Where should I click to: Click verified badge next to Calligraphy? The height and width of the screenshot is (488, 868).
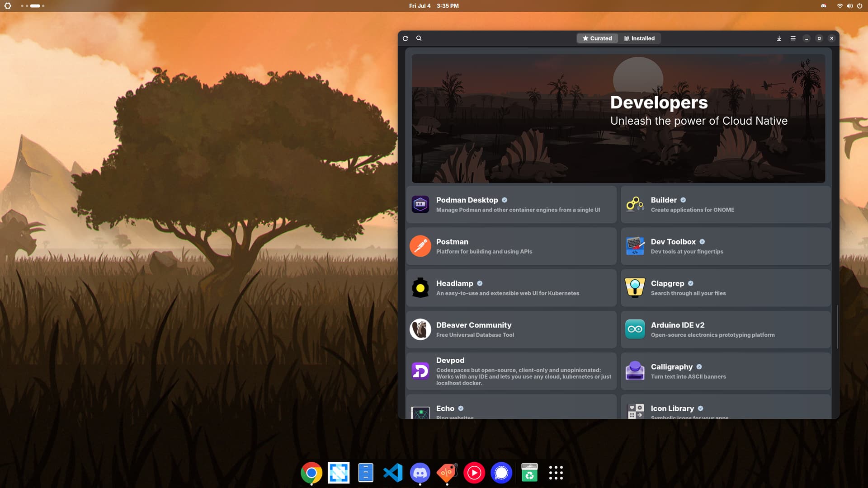coord(699,366)
